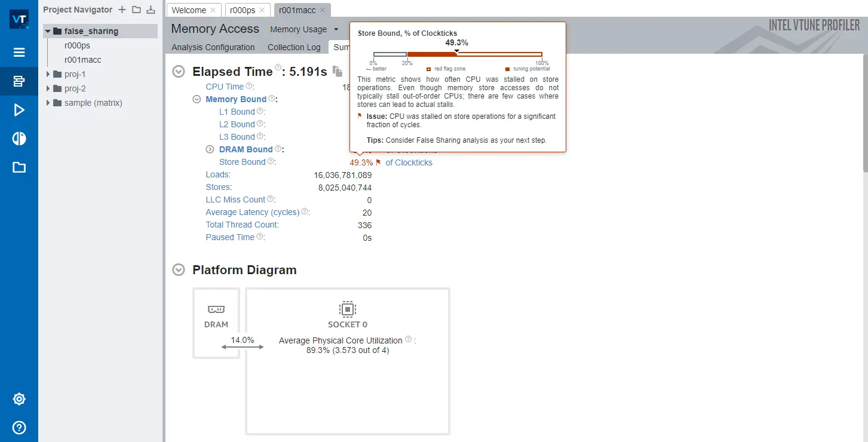Click the Open Result folder icon in sidebar
868x442 pixels.
[19, 167]
